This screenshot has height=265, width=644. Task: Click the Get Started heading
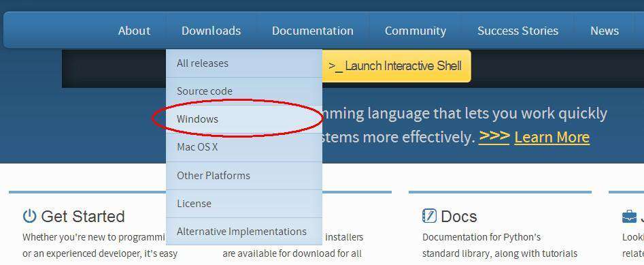click(82, 217)
